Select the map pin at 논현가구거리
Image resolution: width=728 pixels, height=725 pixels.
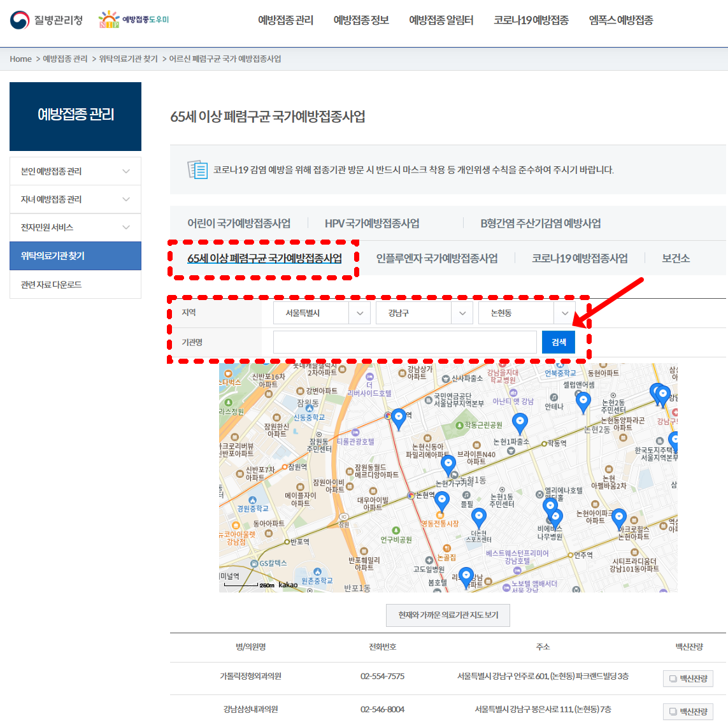point(448,466)
